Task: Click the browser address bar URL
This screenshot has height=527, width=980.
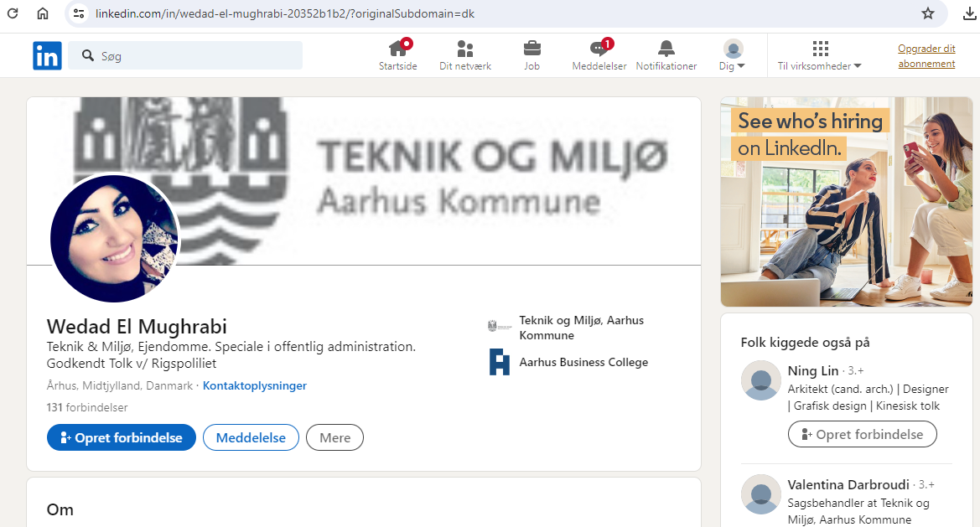Action: [x=285, y=13]
